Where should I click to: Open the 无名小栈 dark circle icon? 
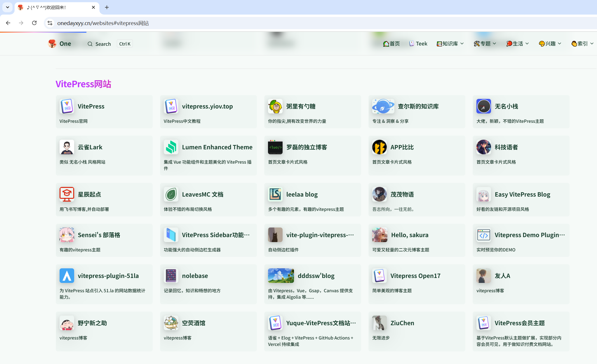point(484,106)
